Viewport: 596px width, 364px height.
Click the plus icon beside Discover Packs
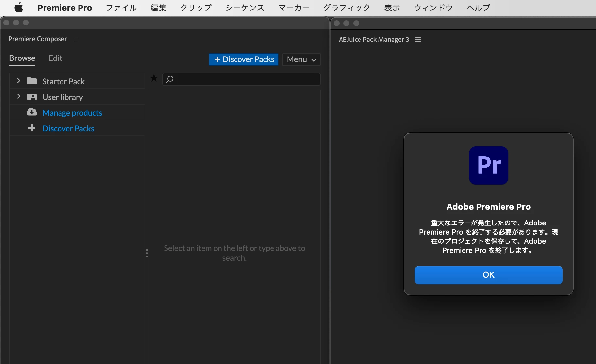pos(32,128)
